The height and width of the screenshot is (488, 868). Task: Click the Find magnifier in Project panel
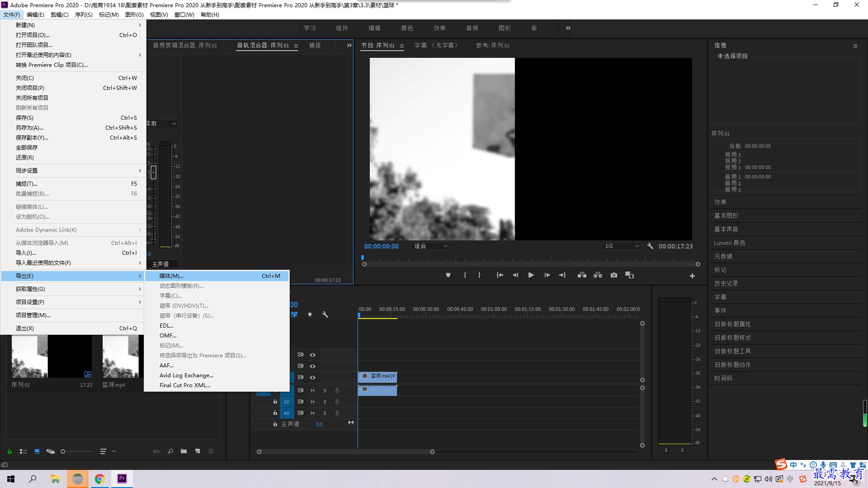(x=170, y=451)
